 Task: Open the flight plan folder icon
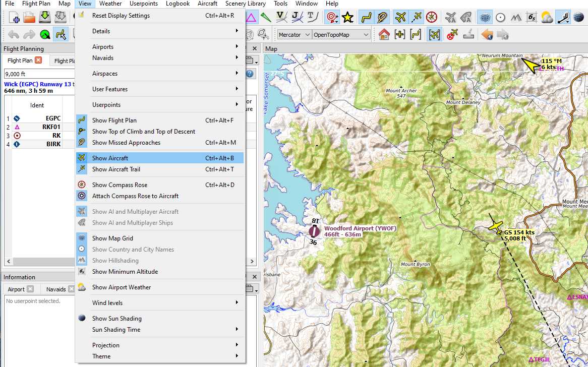pos(30,18)
